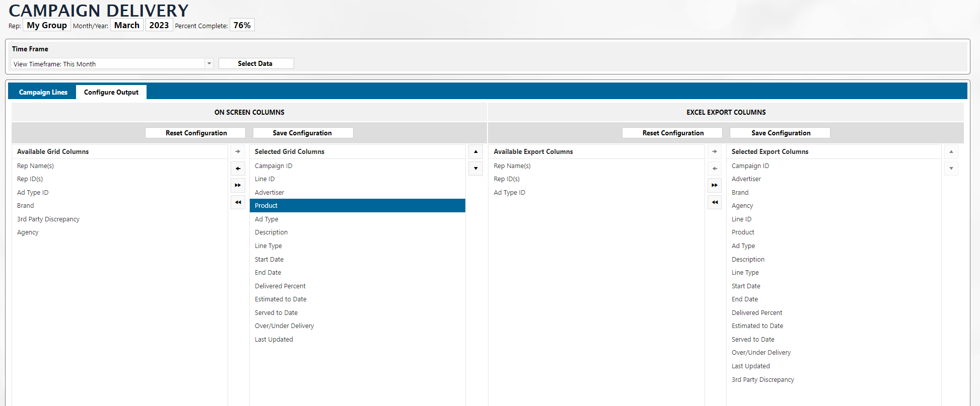Screen dimensions: 980x406
Task: Select 3rd Party Discrepancy in Available Grid Columns
Action: (48, 219)
